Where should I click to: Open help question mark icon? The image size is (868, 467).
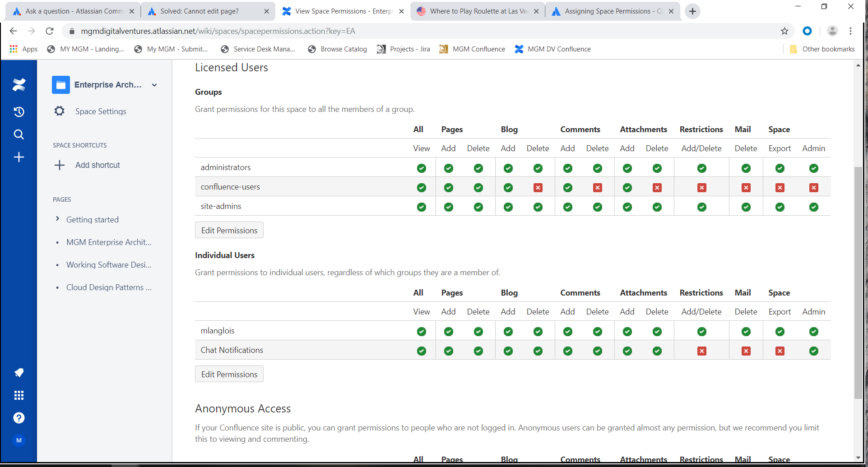click(x=19, y=418)
